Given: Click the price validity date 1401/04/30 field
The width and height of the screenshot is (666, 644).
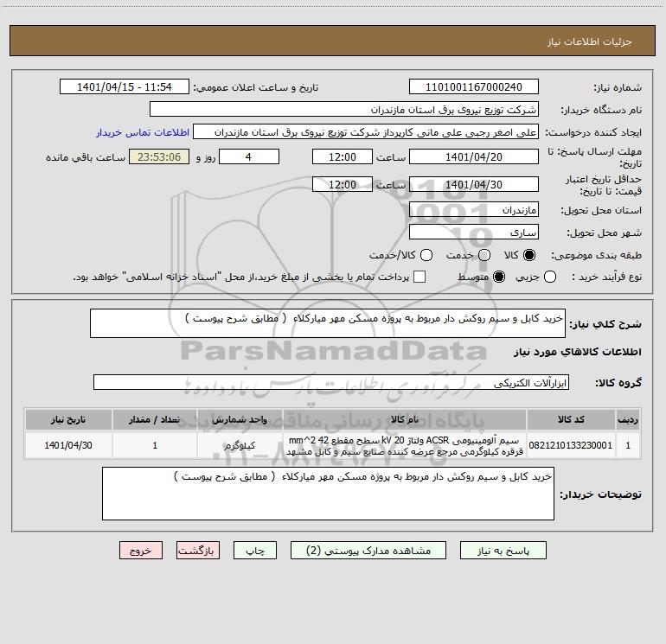Looking at the screenshot, I should pos(474,184).
